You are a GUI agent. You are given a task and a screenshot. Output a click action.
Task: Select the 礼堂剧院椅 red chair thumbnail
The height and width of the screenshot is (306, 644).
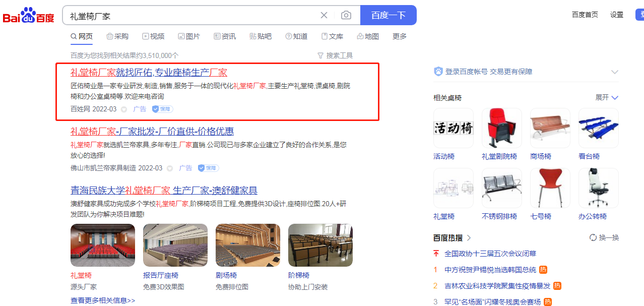point(501,128)
